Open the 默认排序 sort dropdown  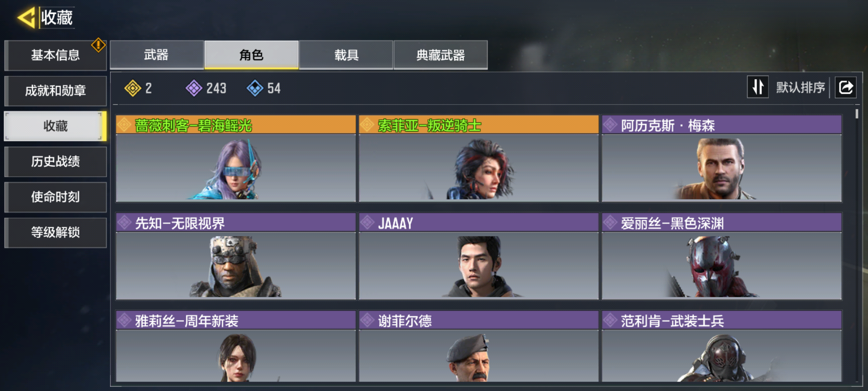point(800,88)
